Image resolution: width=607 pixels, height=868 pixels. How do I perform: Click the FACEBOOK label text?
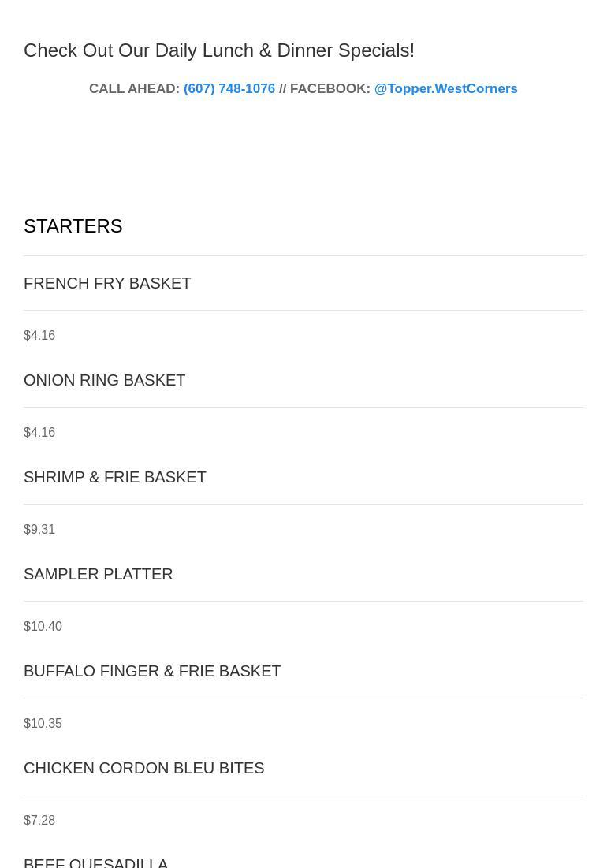click(x=330, y=88)
